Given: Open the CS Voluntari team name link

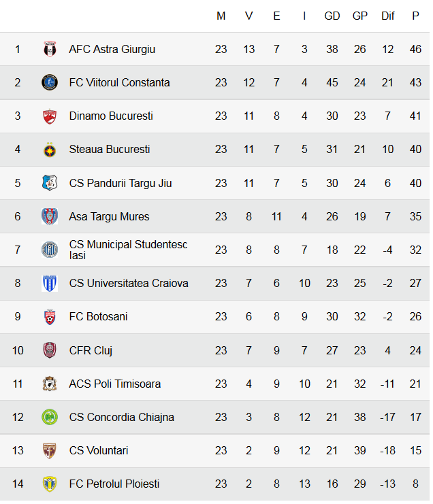Looking at the screenshot, I should [99, 450].
